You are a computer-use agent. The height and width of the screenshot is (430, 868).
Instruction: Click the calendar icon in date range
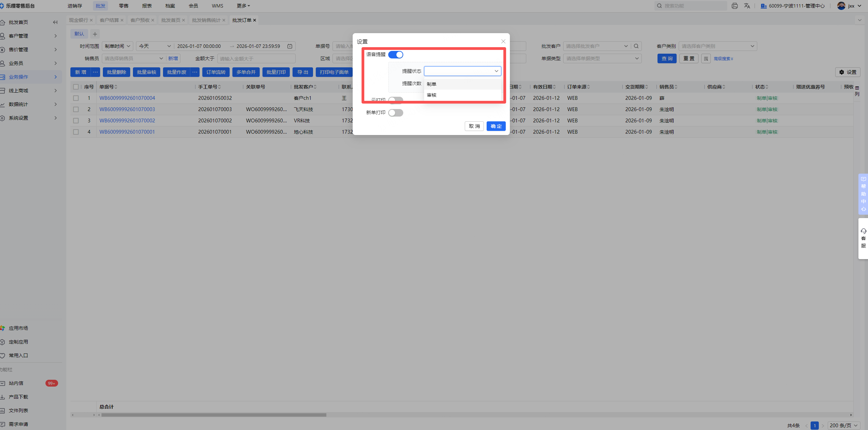pos(290,46)
